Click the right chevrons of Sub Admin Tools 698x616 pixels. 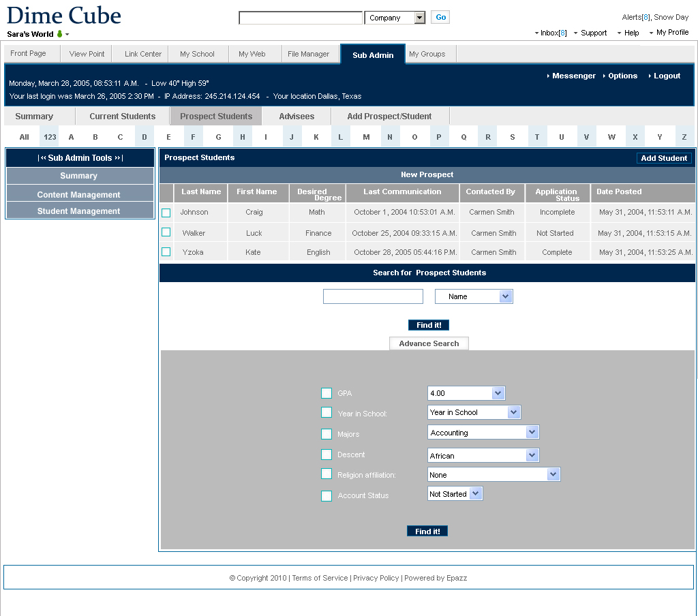pyautogui.click(x=117, y=158)
